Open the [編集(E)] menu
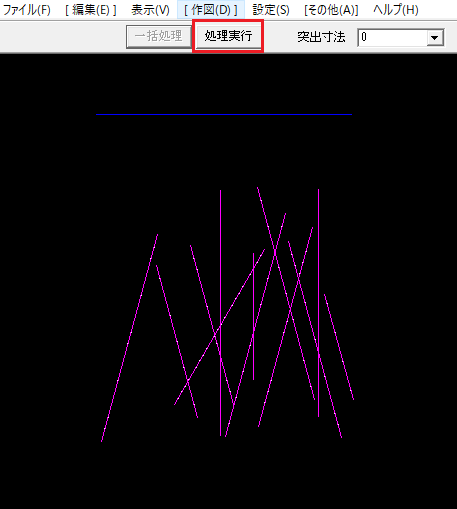The image size is (457, 509). (x=91, y=10)
